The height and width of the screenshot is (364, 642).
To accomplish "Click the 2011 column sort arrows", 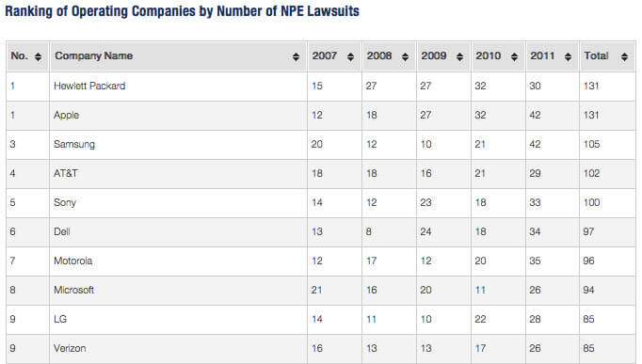I will point(568,56).
